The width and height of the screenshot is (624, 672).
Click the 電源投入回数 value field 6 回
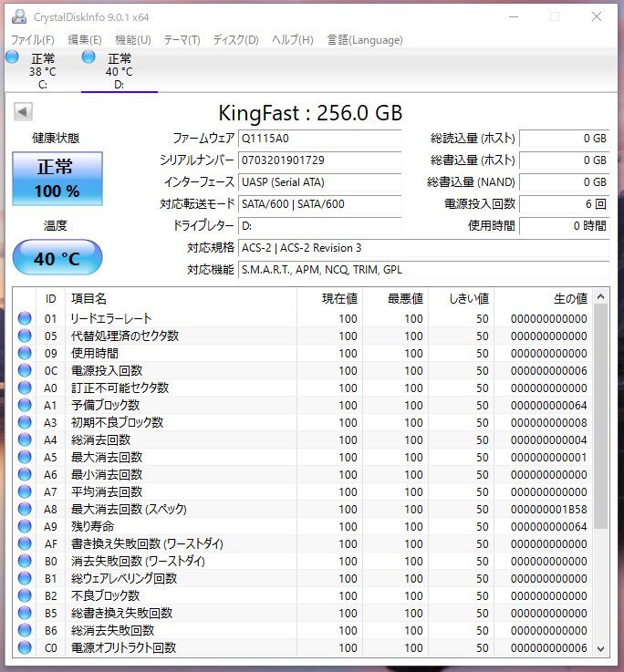tap(565, 204)
